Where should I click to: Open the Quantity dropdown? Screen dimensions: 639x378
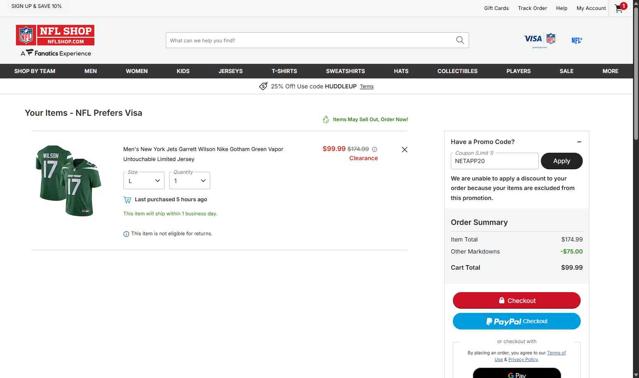(189, 180)
